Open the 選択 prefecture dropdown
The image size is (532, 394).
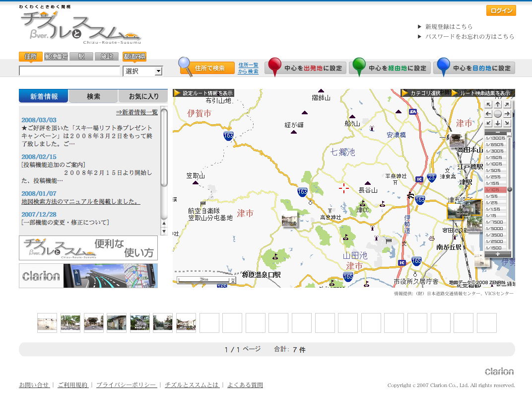[143, 71]
